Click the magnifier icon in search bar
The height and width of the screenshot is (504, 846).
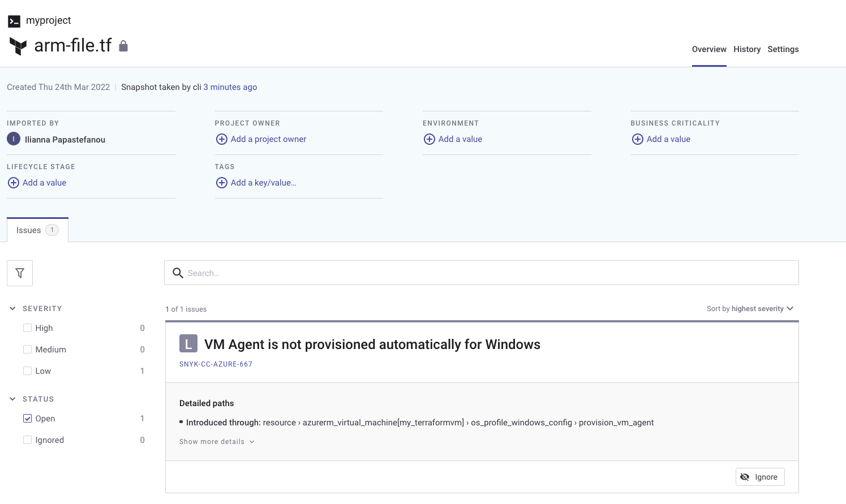tap(178, 273)
